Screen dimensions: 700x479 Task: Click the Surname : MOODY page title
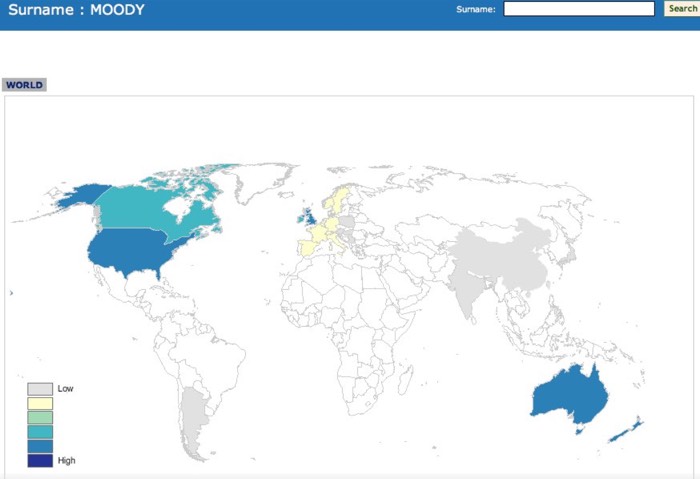pyautogui.click(x=77, y=10)
